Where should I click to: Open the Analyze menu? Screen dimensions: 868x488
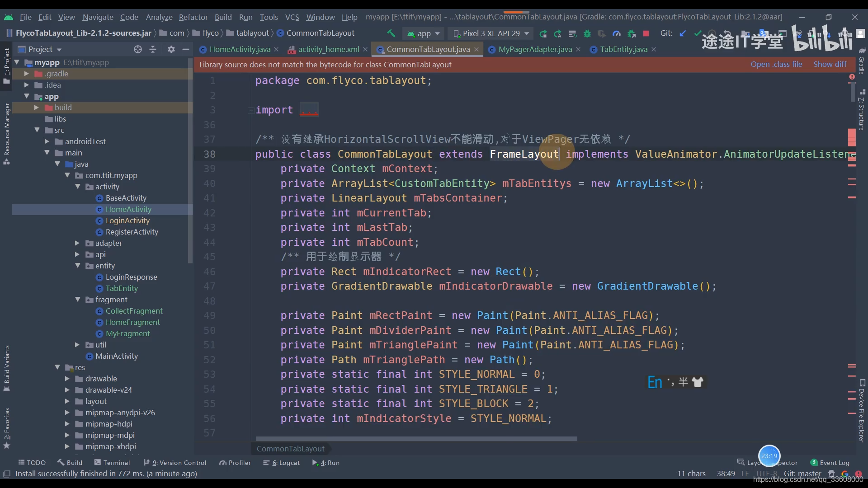click(x=159, y=17)
